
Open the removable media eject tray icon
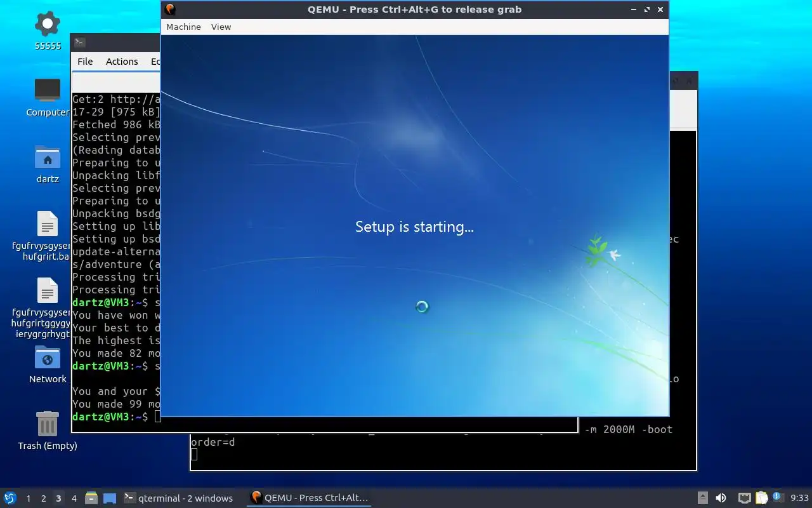click(x=703, y=498)
